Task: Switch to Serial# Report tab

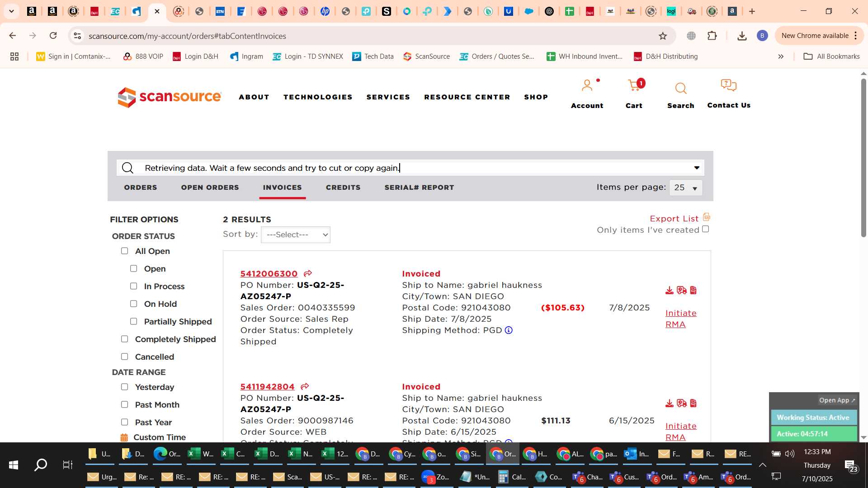Action: pyautogui.click(x=420, y=188)
